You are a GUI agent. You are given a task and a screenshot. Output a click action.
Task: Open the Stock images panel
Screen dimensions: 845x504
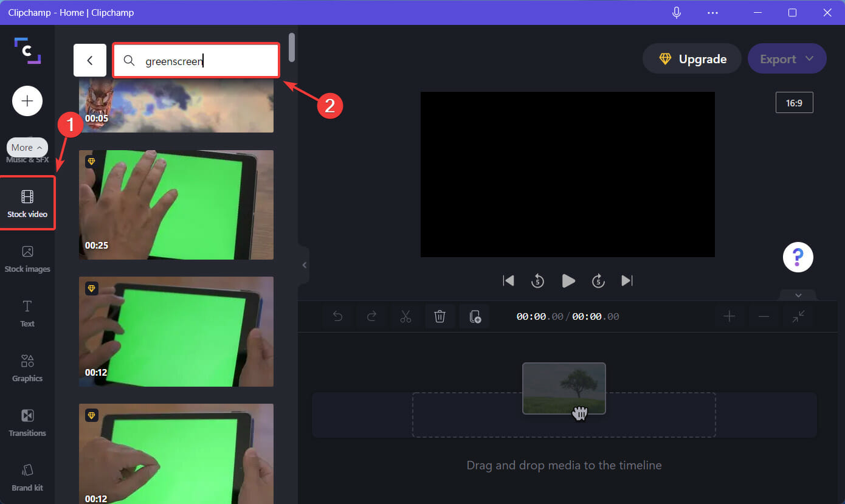(27, 258)
